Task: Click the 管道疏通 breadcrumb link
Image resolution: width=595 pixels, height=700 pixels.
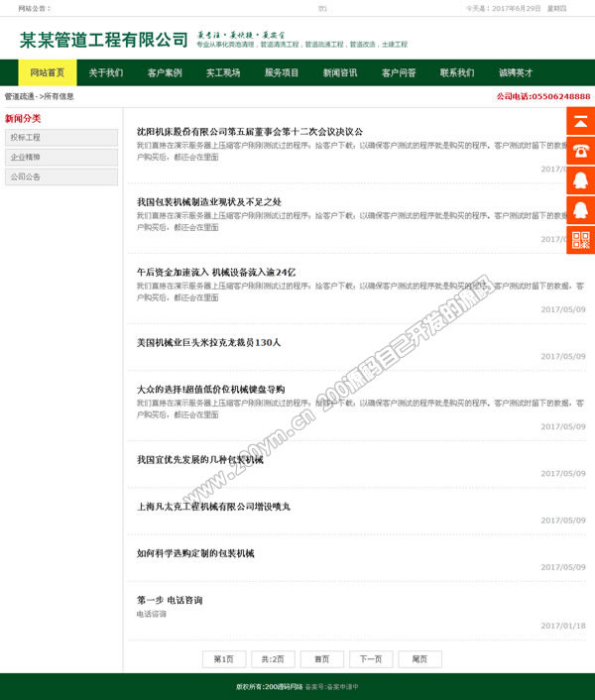Action: [20, 96]
